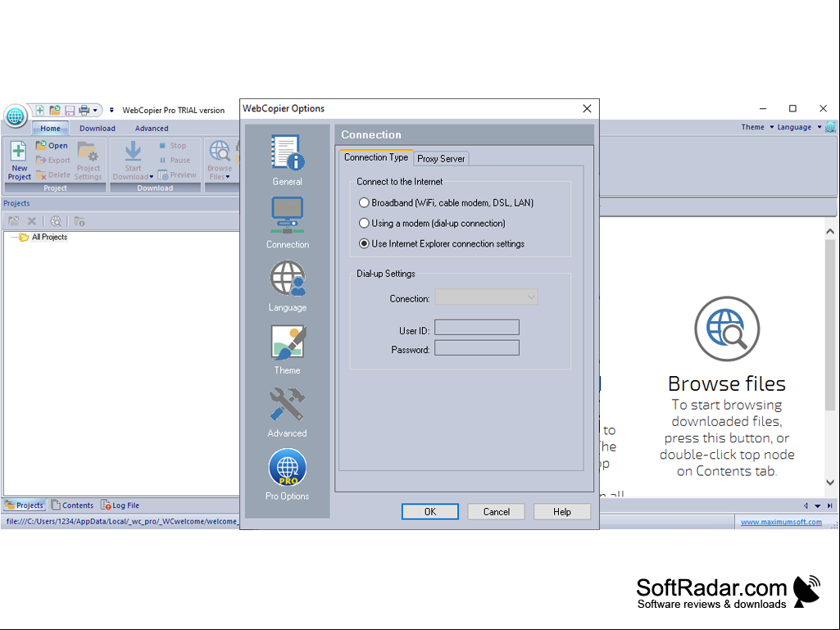
Task: Click New Project in the ribbon
Action: (x=20, y=161)
